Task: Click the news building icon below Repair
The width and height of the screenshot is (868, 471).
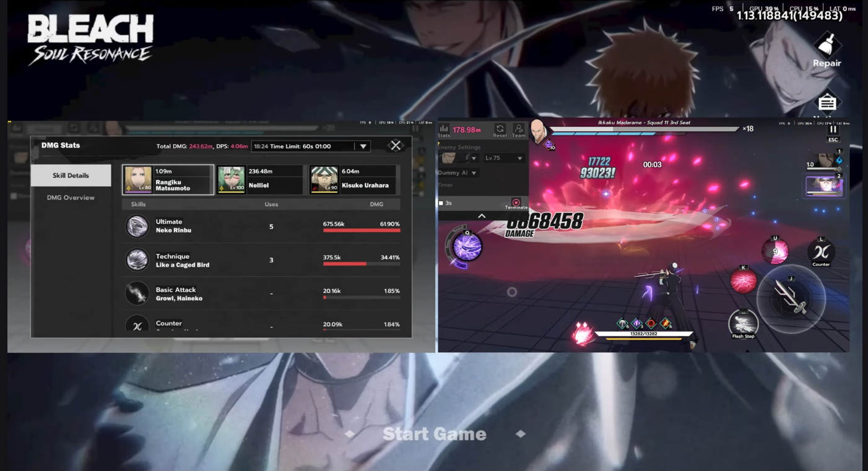Action: point(827,102)
